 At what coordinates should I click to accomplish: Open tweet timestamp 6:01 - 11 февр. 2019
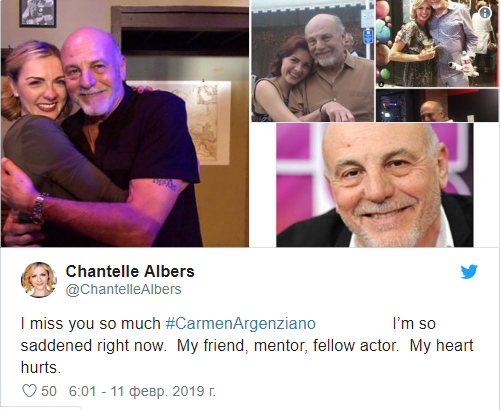click(x=142, y=391)
